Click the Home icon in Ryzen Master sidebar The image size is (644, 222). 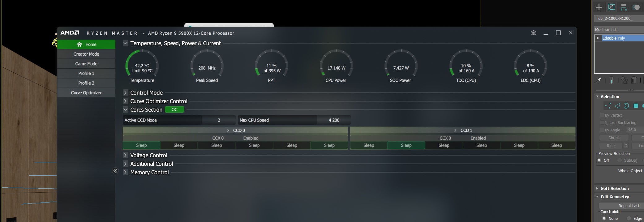click(79, 45)
